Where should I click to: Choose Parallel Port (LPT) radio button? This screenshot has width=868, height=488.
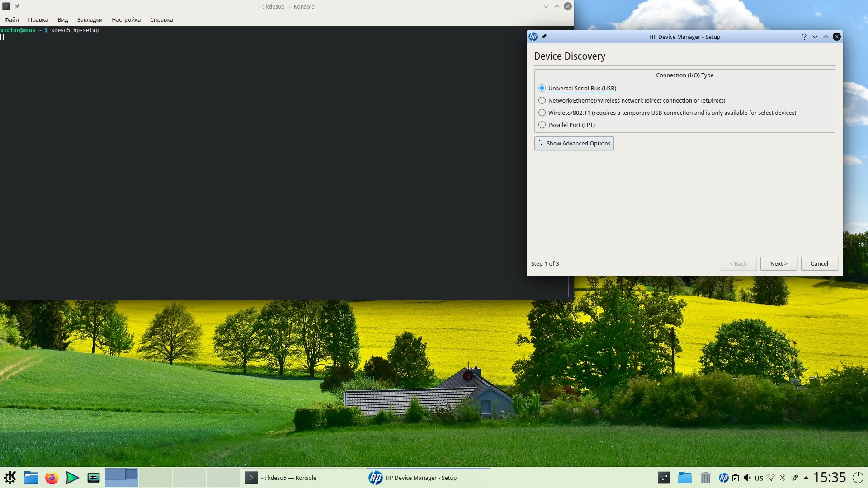[542, 125]
